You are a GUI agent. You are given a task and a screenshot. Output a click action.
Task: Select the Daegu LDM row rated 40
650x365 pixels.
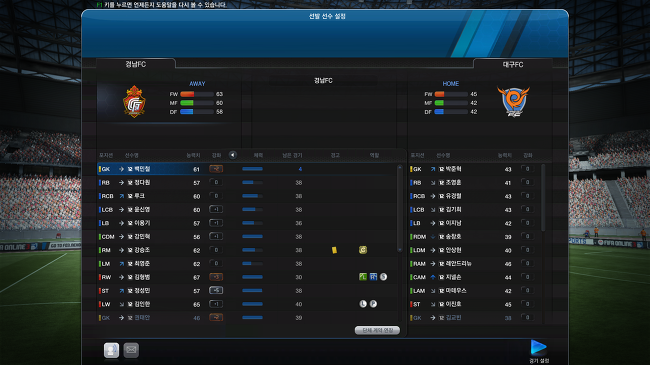pyautogui.click(x=474, y=250)
